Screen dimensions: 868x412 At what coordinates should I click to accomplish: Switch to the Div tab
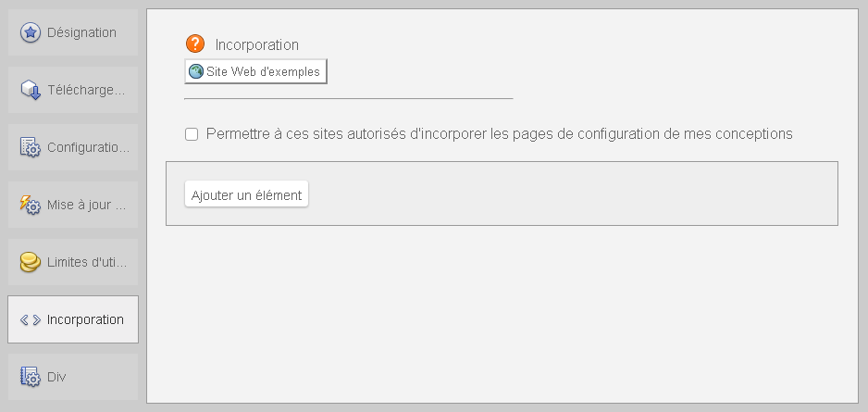(73, 377)
